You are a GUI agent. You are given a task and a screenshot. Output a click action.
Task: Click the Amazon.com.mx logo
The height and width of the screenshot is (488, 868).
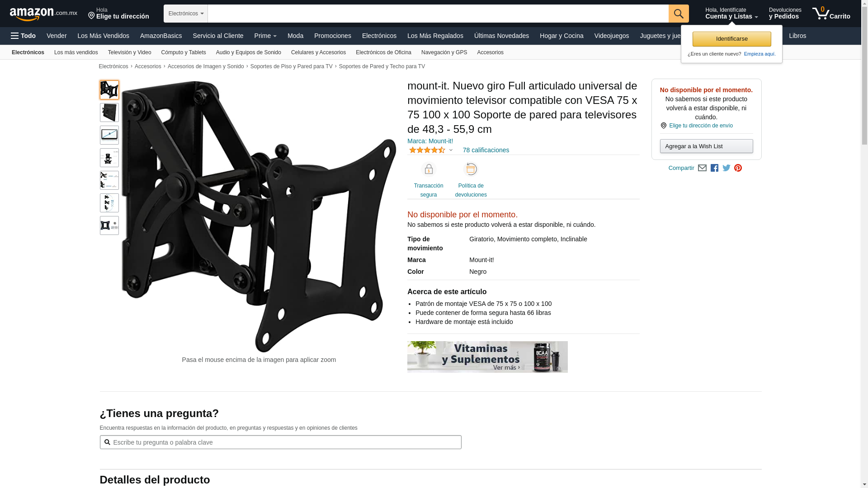pyautogui.click(x=43, y=14)
